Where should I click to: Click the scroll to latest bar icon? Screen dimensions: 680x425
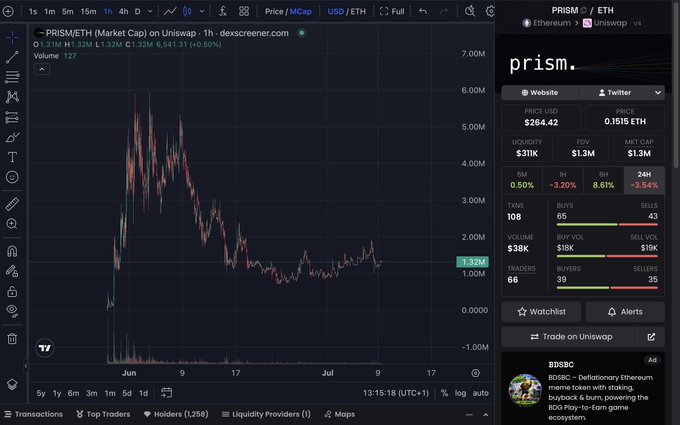pos(475,373)
